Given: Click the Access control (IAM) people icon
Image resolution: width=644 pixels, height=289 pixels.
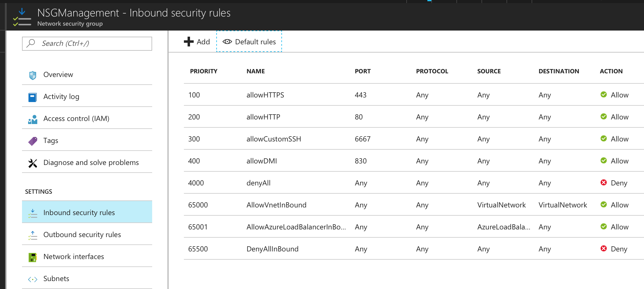Looking at the screenshot, I should (x=33, y=119).
